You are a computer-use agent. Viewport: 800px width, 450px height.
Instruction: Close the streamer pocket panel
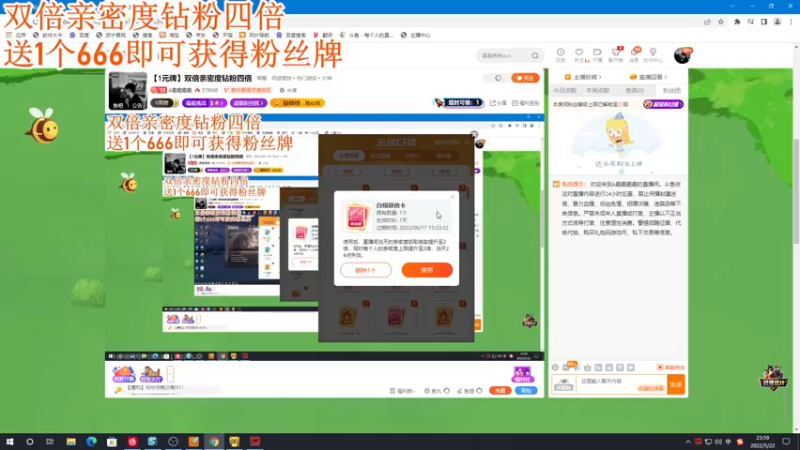coord(474,135)
